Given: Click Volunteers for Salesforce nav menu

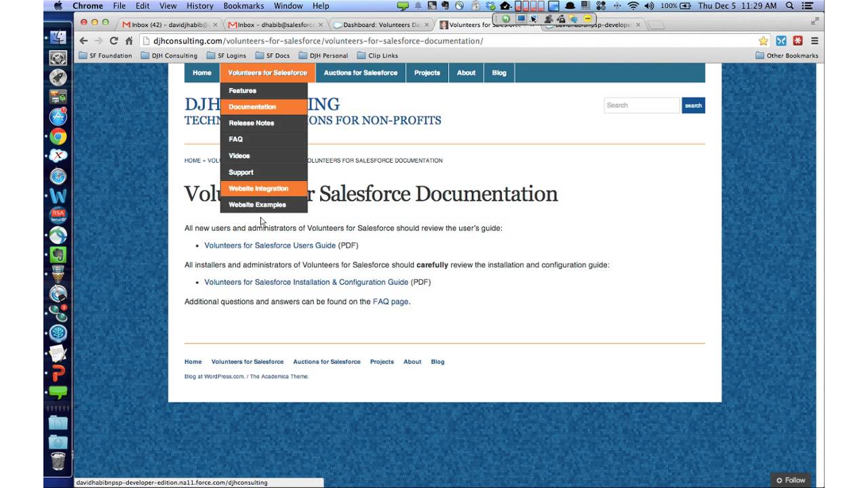Looking at the screenshot, I should [267, 73].
